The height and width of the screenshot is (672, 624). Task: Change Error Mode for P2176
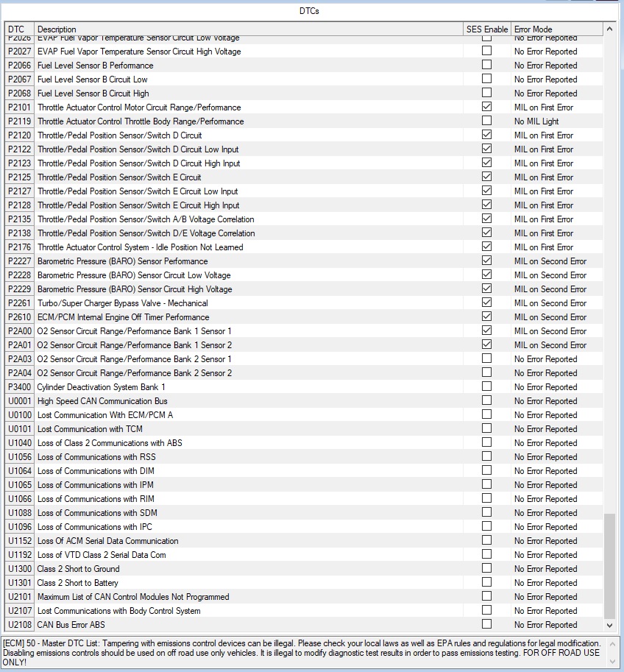[557, 247]
